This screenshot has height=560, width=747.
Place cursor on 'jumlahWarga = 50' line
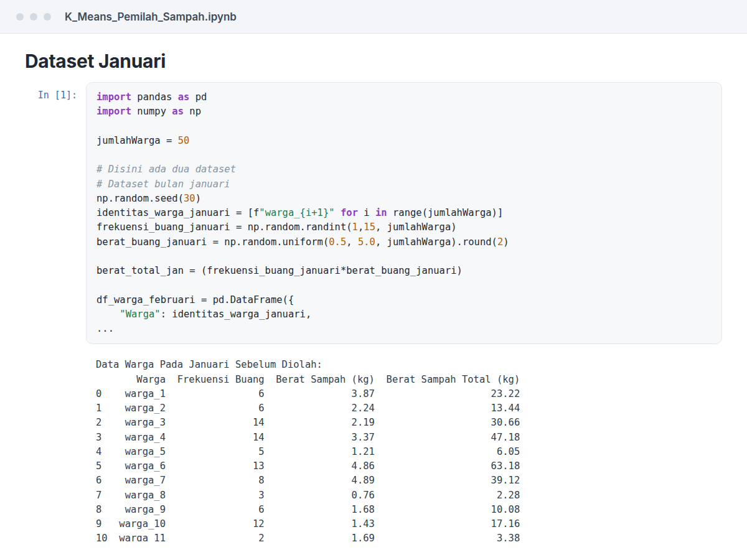[143, 141]
